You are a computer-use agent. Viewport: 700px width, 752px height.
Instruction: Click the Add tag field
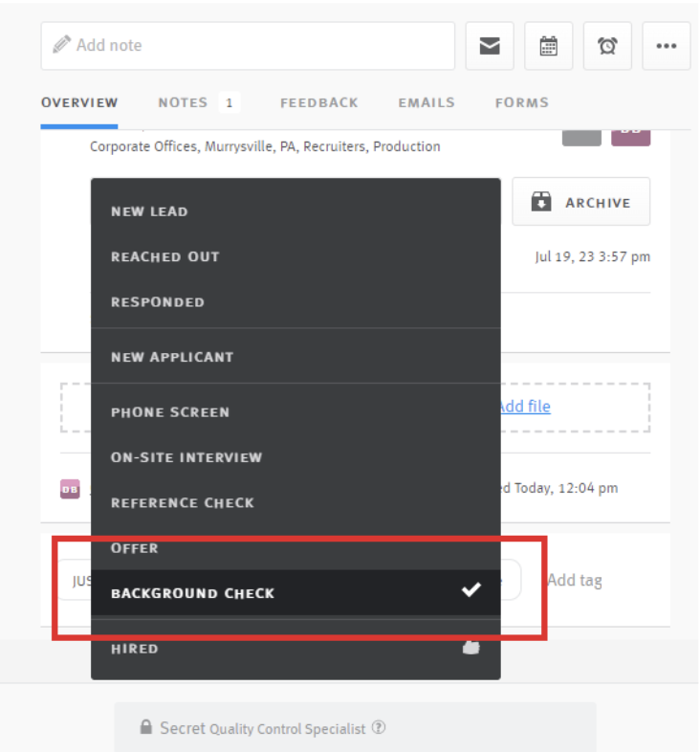coord(575,581)
